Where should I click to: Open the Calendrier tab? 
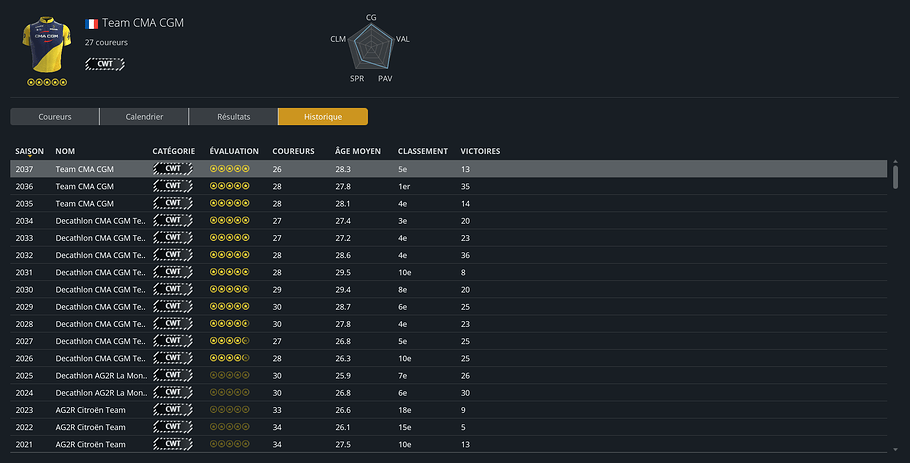tap(144, 117)
